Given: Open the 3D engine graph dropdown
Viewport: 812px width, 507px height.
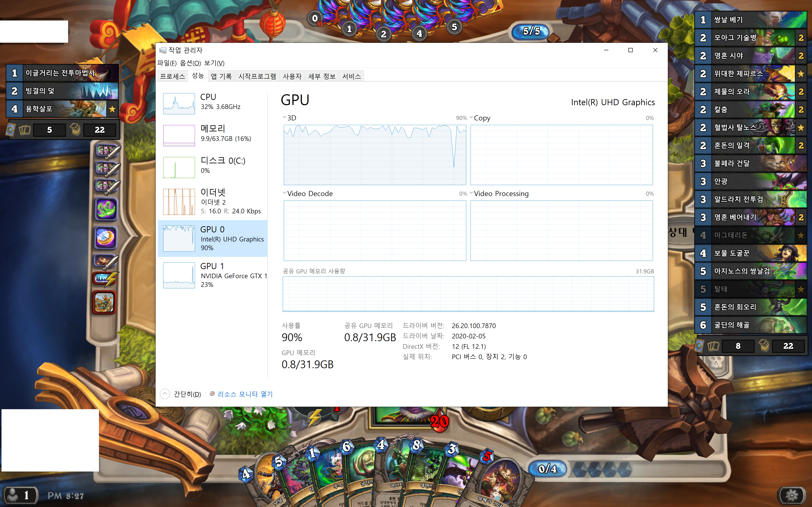Looking at the screenshot, I should click(285, 118).
